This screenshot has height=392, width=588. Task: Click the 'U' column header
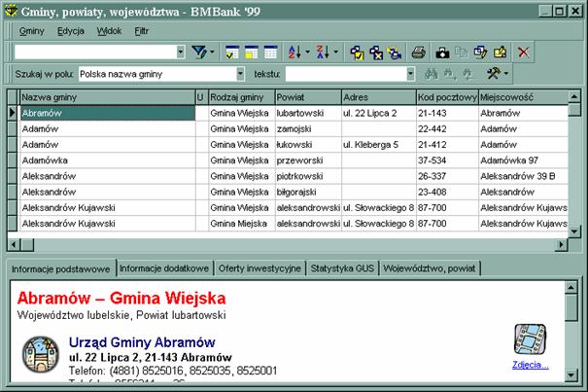coord(202,97)
